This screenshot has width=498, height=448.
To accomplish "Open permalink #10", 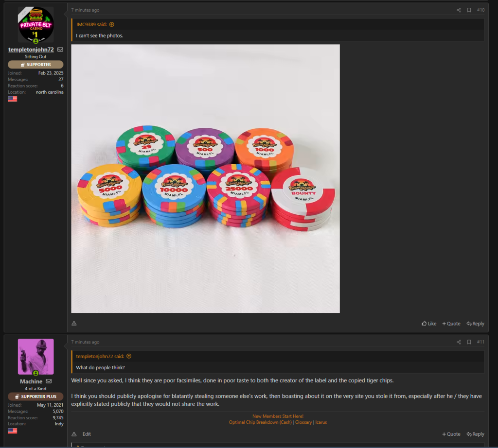I will click(x=480, y=10).
